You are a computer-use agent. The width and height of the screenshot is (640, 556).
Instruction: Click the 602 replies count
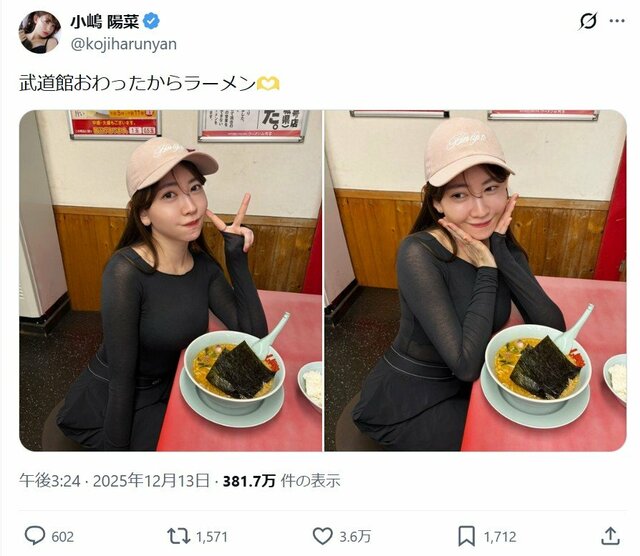coord(62,536)
